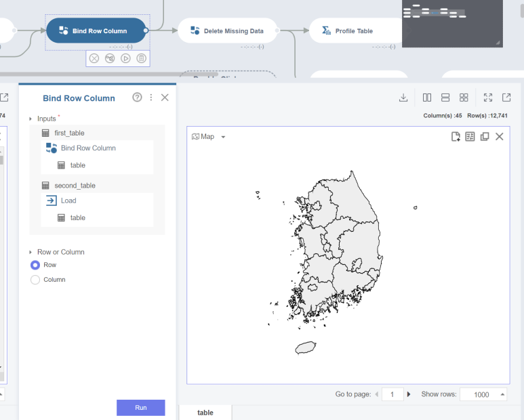The image size is (524, 420).
Task: Click the minimap overview thumbnail
Action: (452, 23)
